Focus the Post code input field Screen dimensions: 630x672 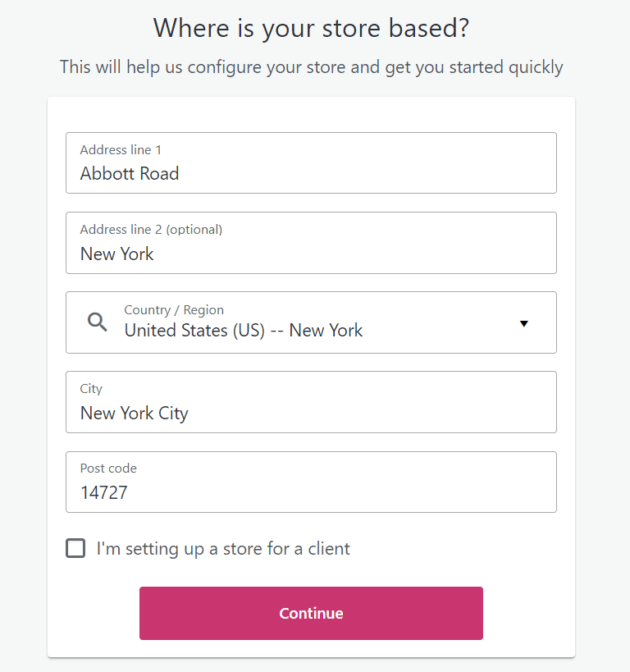(x=311, y=482)
